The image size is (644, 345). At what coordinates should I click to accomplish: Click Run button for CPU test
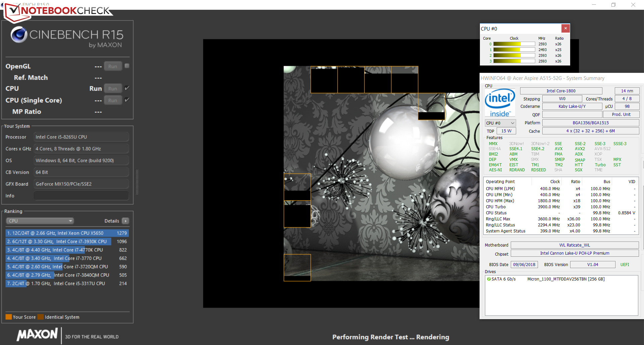[x=113, y=89]
